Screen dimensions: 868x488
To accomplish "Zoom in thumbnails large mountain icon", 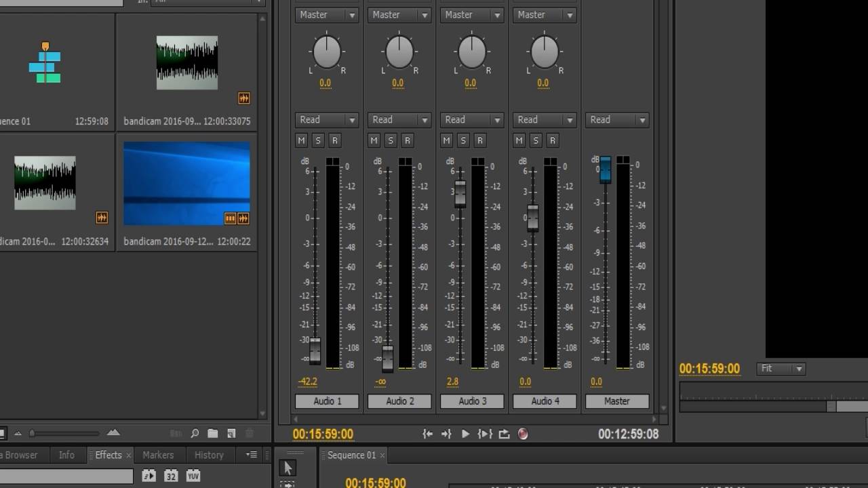I will pos(113,432).
